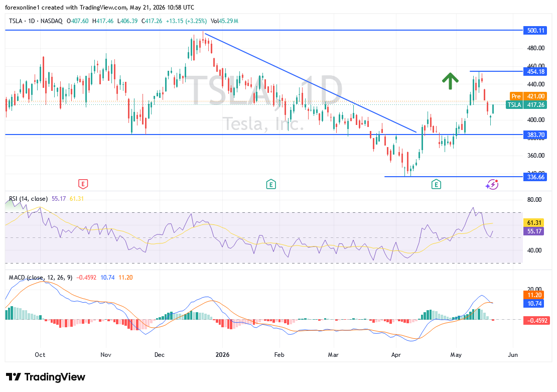Click the Jun label on the time axis
557x392 pixels.
tap(513, 355)
